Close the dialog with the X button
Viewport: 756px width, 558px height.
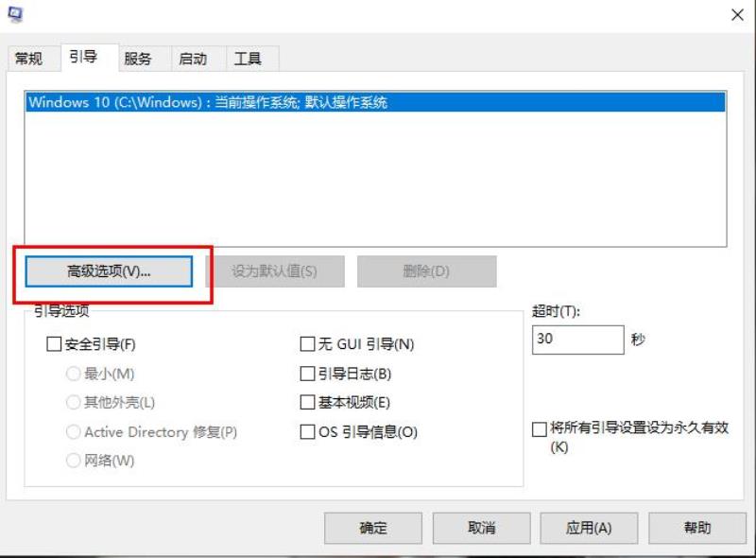point(737,15)
